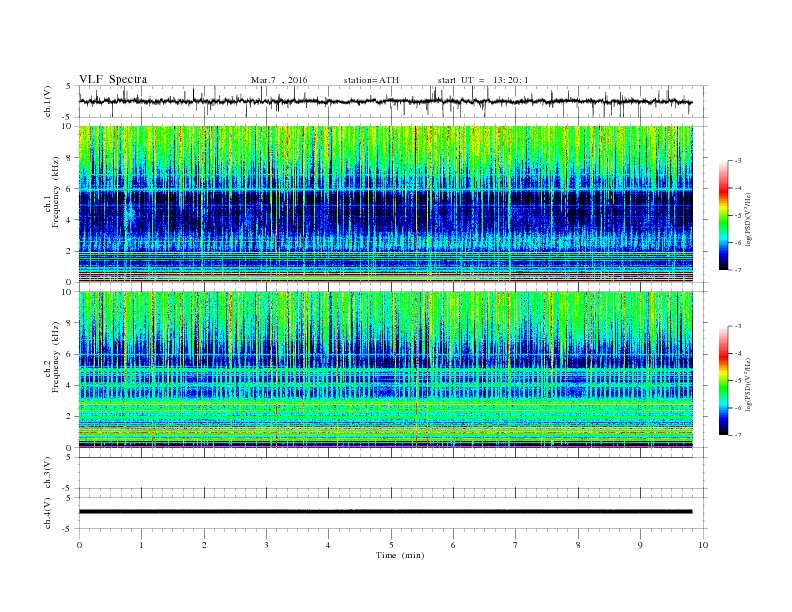792x612 pixels.
Task: Click the "station=ATH" header label
Action: coord(371,80)
